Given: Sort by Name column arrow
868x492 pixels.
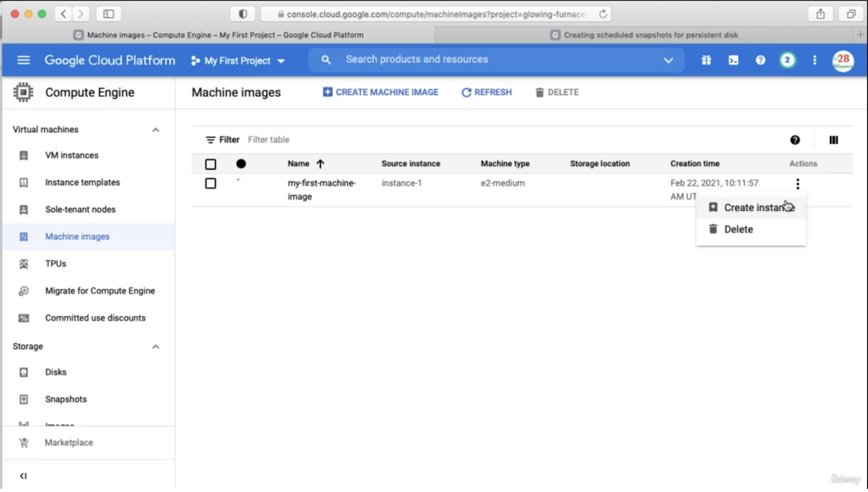Looking at the screenshot, I should [320, 164].
